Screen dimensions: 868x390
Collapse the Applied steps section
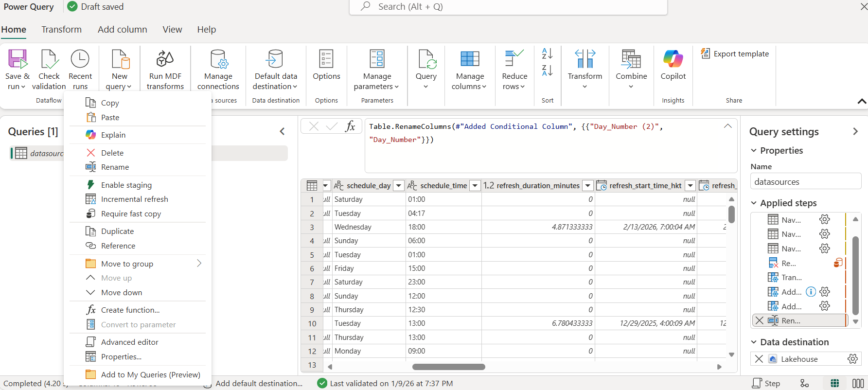(754, 203)
